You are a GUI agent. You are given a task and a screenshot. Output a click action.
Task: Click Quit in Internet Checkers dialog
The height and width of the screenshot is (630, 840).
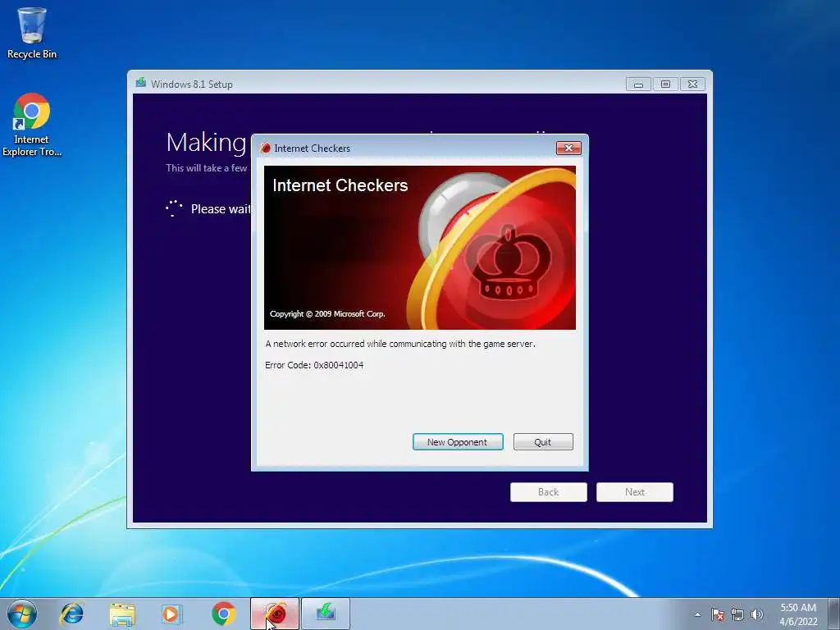click(543, 442)
